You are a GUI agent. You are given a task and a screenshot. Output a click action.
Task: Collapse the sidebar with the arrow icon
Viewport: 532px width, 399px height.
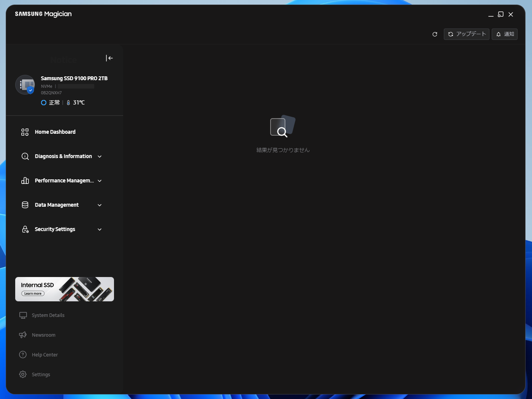(109, 58)
